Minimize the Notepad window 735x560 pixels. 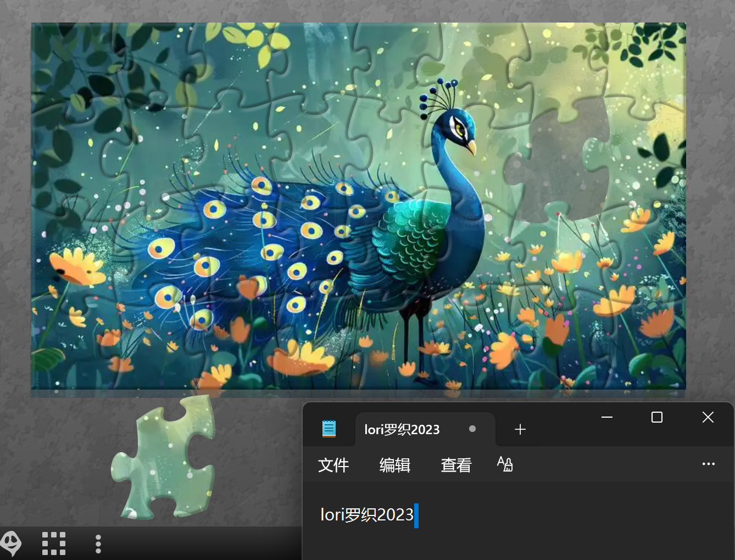click(607, 417)
